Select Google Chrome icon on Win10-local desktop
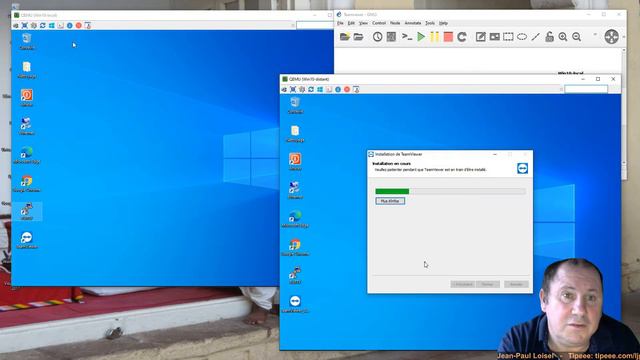 tap(27, 184)
